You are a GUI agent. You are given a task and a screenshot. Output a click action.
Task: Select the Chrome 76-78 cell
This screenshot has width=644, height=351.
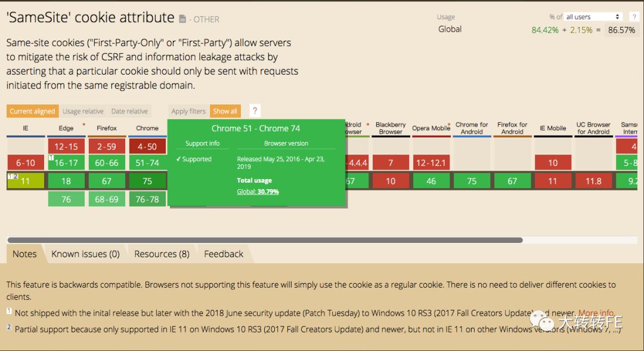pos(147,199)
